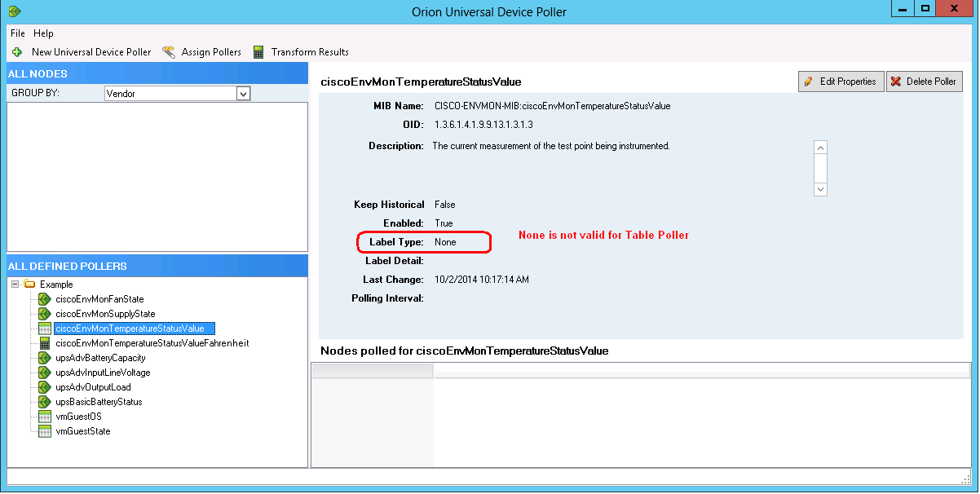
Task: Click the poller description text
Action: (x=551, y=146)
